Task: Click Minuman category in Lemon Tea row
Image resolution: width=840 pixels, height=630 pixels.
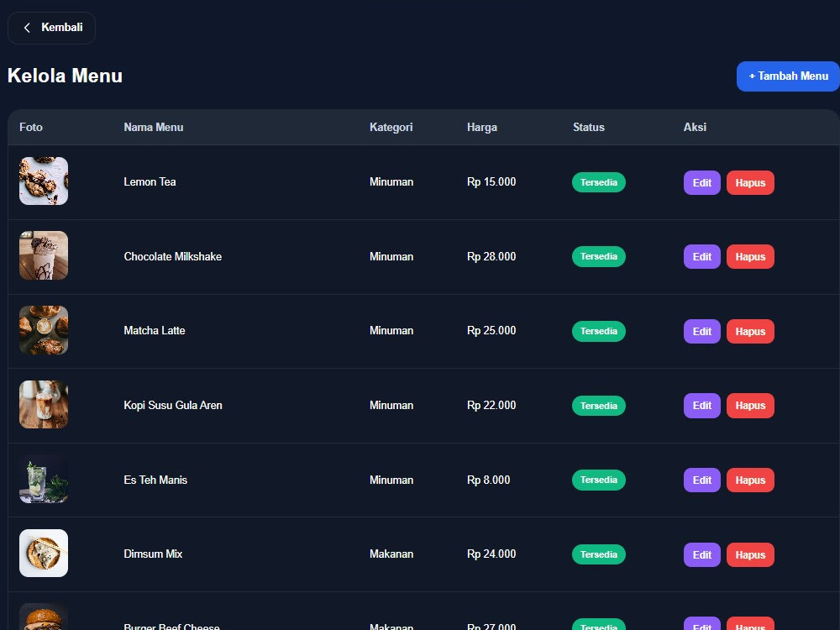Action: point(391,182)
